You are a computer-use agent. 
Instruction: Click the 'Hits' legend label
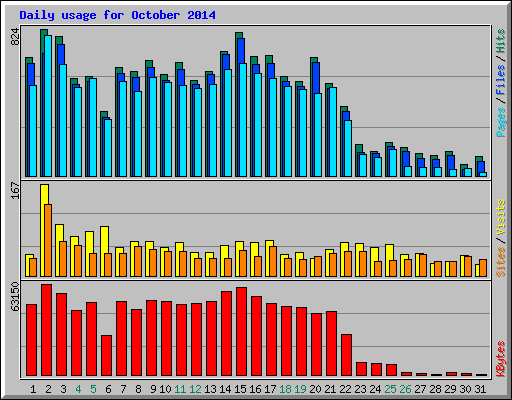tap(501, 41)
